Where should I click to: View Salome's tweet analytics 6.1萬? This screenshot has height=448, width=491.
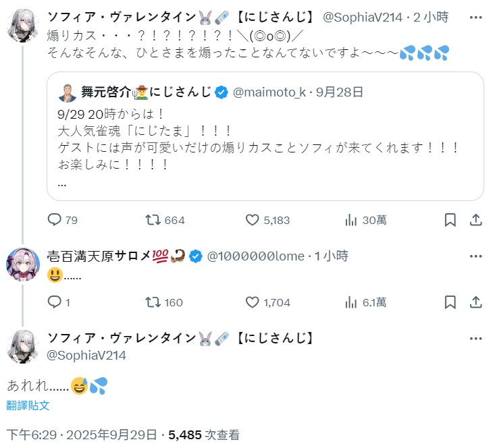click(x=351, y=302)
